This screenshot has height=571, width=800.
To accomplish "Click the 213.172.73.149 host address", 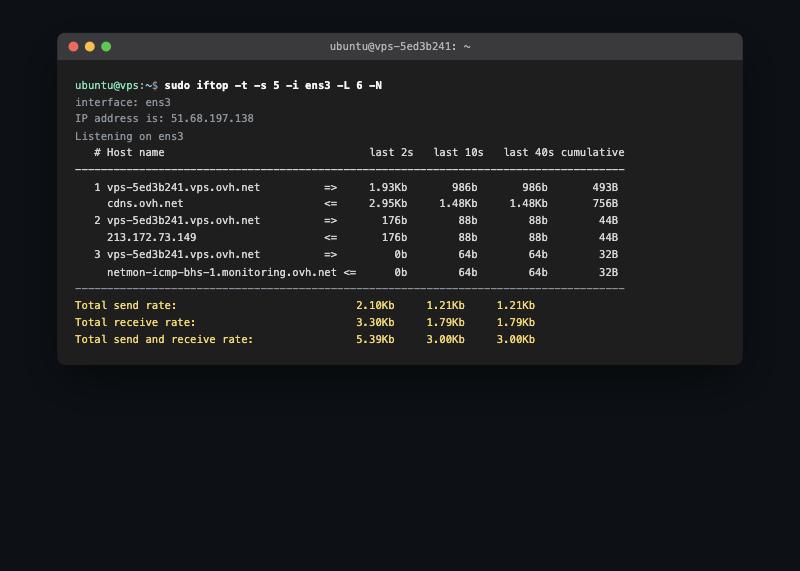I will click(152, 237).
